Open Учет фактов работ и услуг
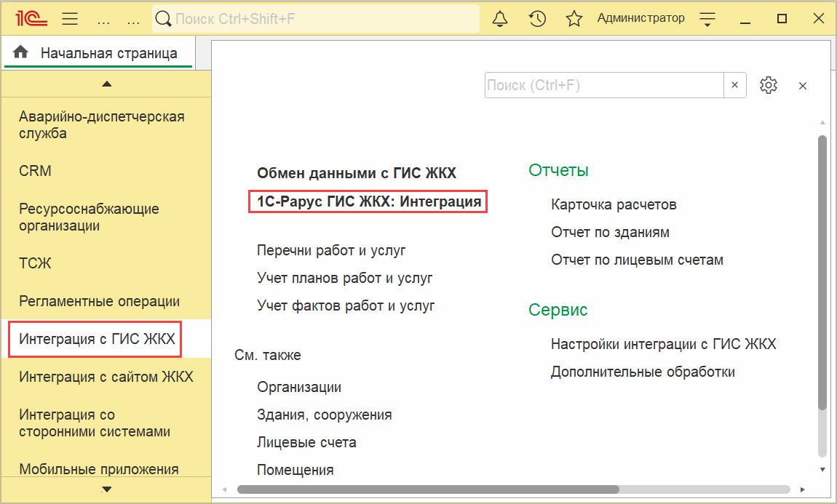Image resolution: width=837 pixels, height=504 pixels. 346,305
